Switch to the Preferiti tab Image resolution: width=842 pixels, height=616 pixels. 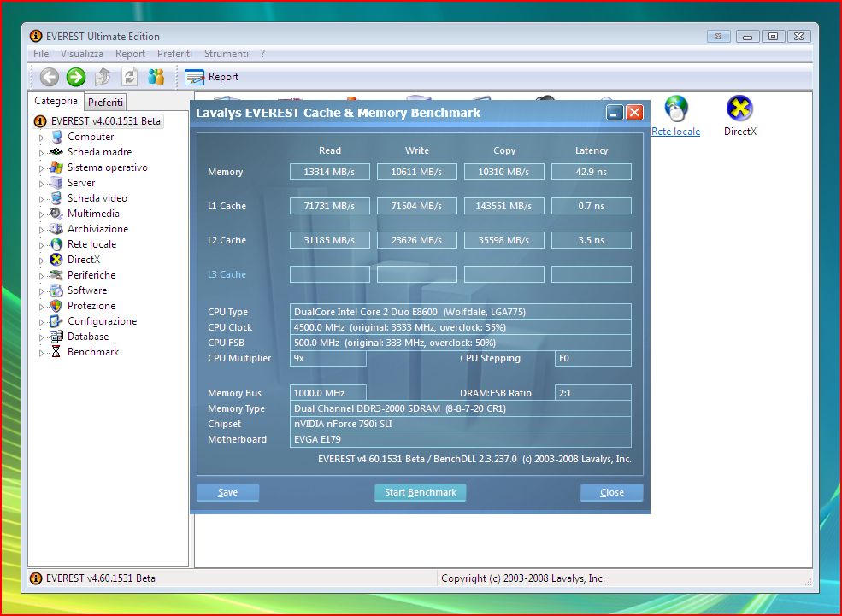(105, 102)
